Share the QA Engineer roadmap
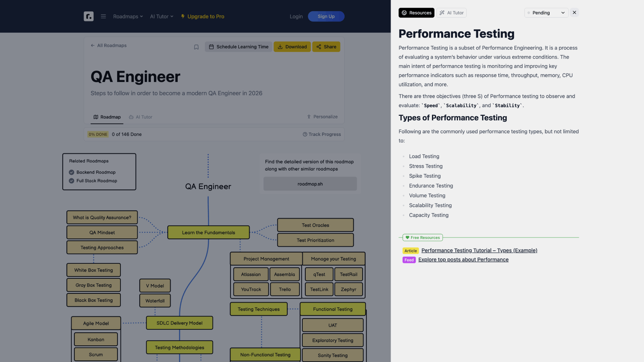Image resolution: width=644 pixels, height=362 pixels. point(326,47)
